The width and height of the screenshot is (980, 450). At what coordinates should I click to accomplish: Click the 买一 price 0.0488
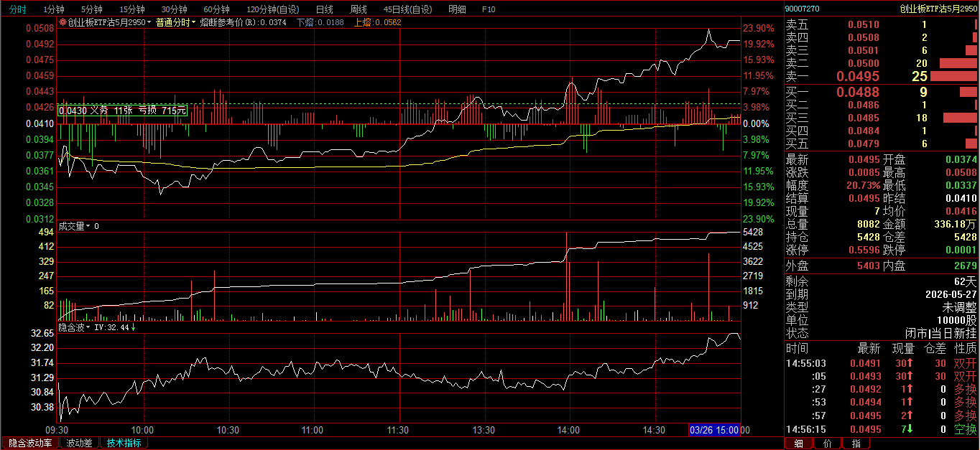point(858,92)
